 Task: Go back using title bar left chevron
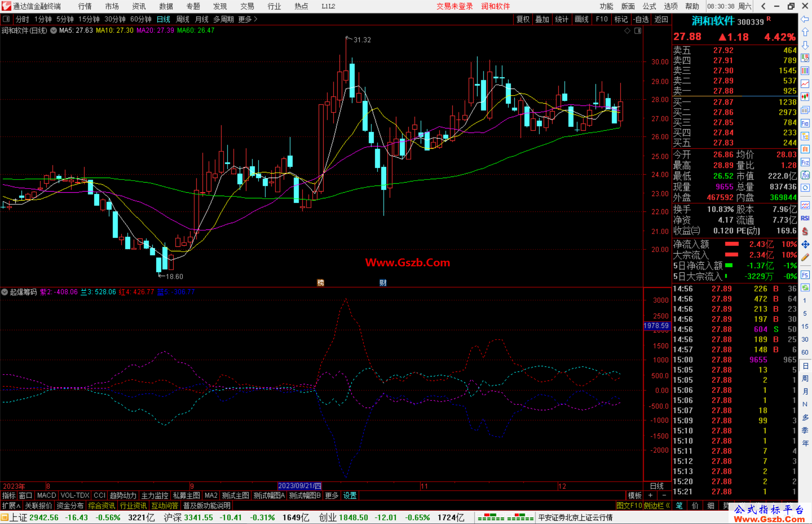pos(763,6)
